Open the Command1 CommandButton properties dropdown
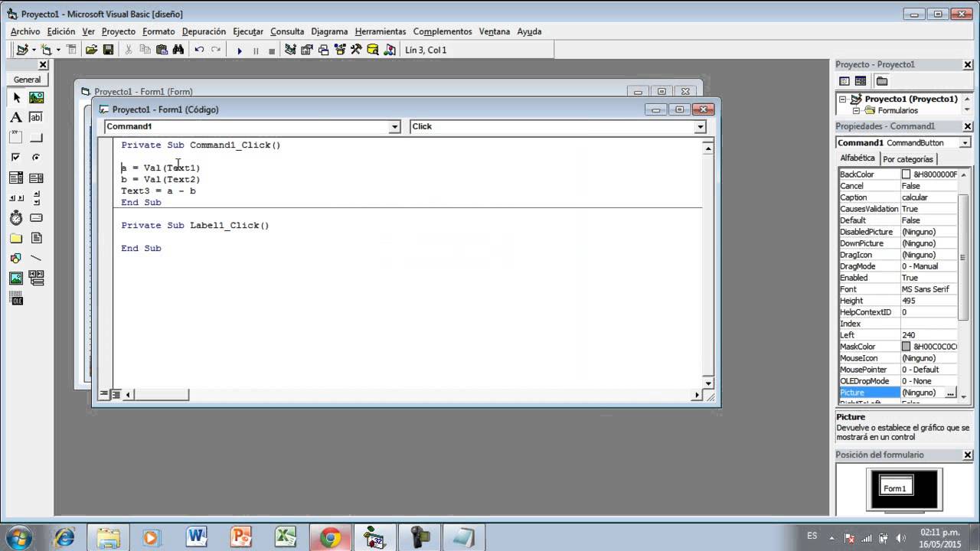980x551 pixels. pyautogui.click(x=965, y=143)
